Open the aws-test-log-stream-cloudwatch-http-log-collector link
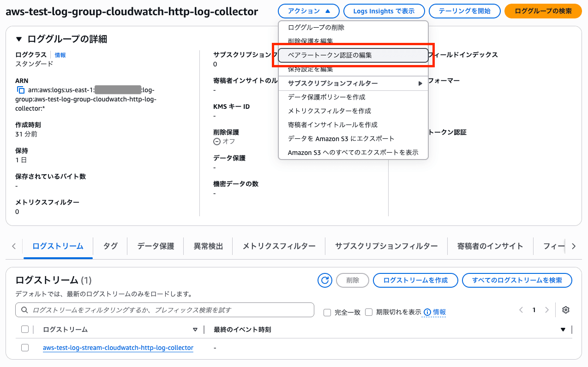 pos(118,347)
